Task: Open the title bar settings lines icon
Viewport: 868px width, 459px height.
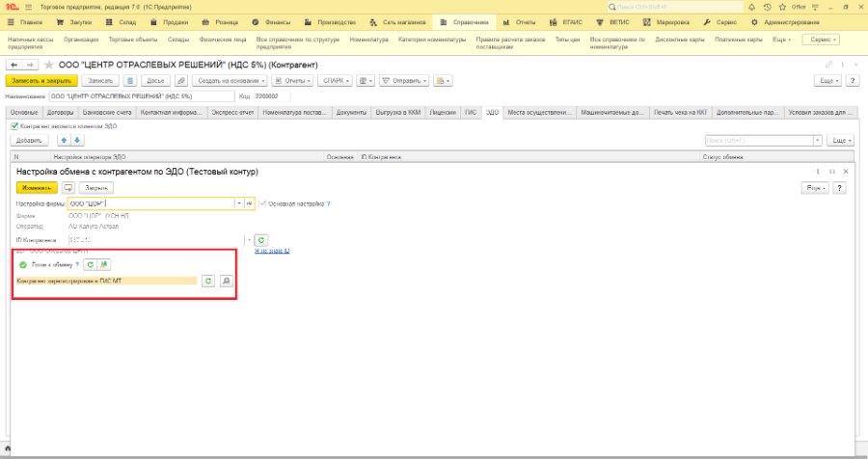Action: (x=815, y=7)
